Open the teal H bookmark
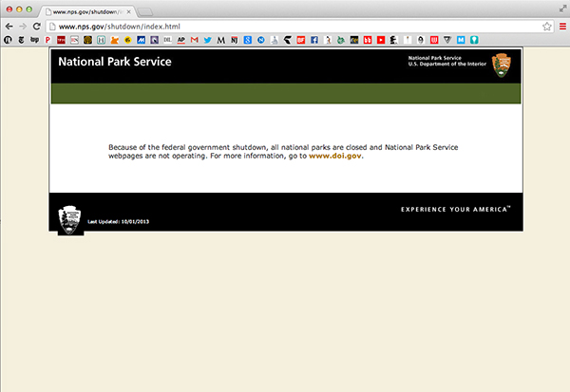The height and width of the screenshot is (392, 570). coord(101,40)
